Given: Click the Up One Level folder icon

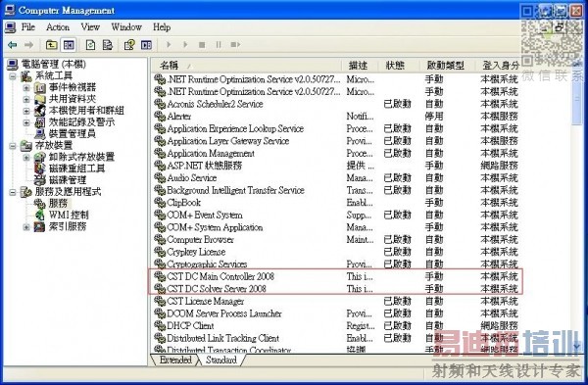Looking at the screenshot, I should tap(51, 45).
